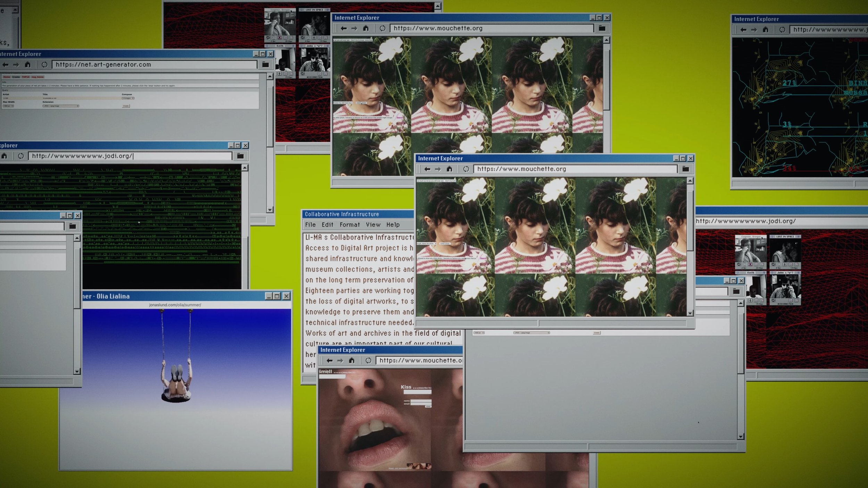This screenshot has width=868, height=488.
Task: Click scroll up arrow in net.art-generator window
Action: click(270, 76)
